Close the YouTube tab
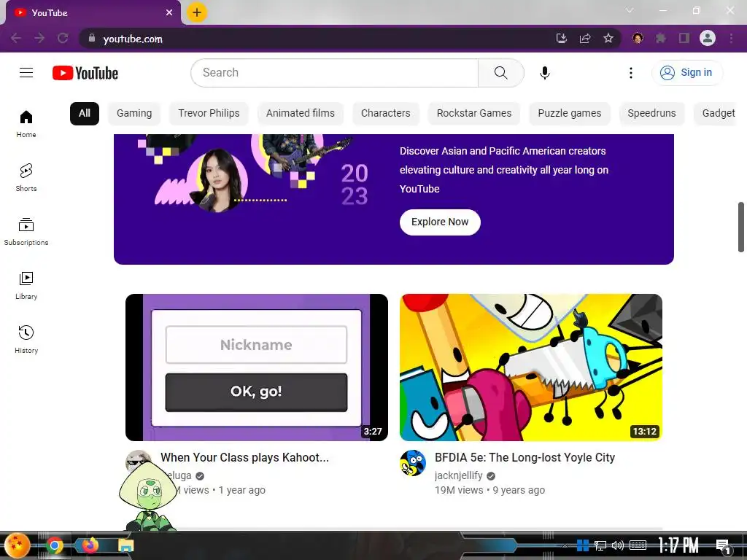The height and width of the screenshot is (560, 747). [169, 12]
